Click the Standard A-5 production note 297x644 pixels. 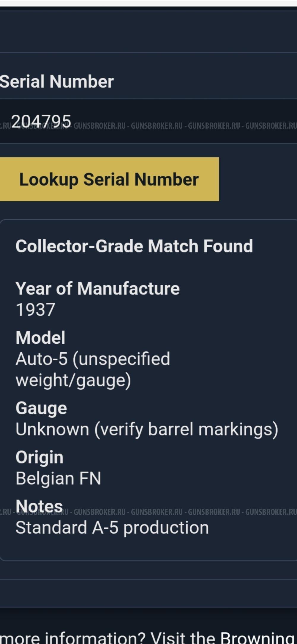click(x=112, y=528)
